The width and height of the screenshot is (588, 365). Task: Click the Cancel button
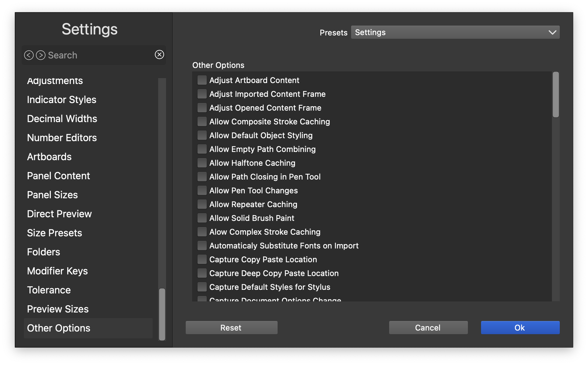[428, 328]
